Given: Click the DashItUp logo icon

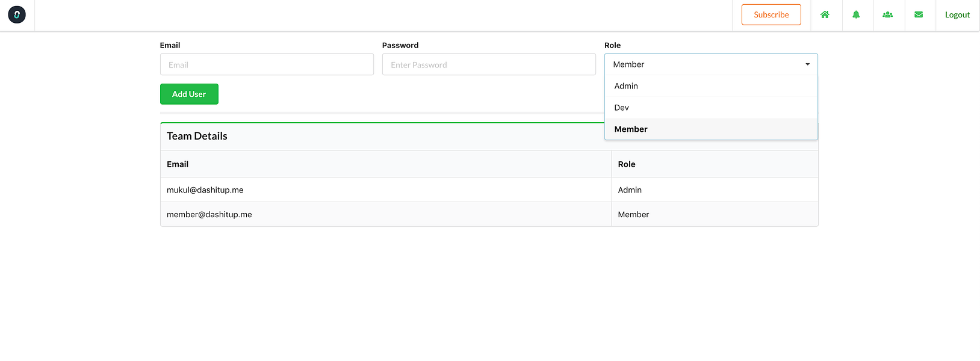Looking at the screenshot, I should [x=17, y=15].
